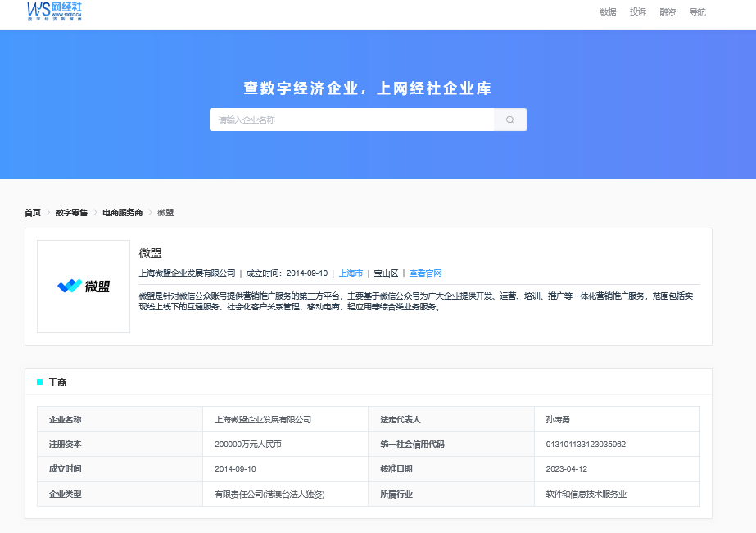756x533 pixels.
Task: Click the 企业类型 table label
Action: 65,495
